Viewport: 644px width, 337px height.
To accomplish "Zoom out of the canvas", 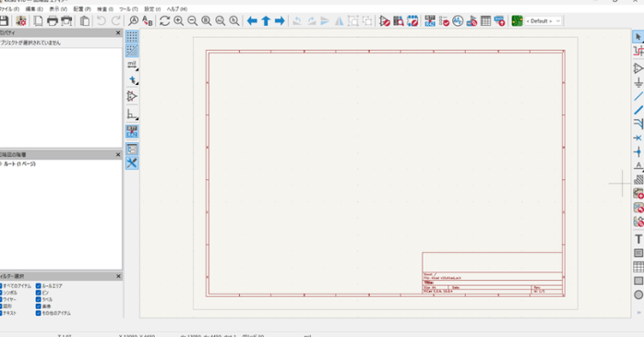I will 192,20.
